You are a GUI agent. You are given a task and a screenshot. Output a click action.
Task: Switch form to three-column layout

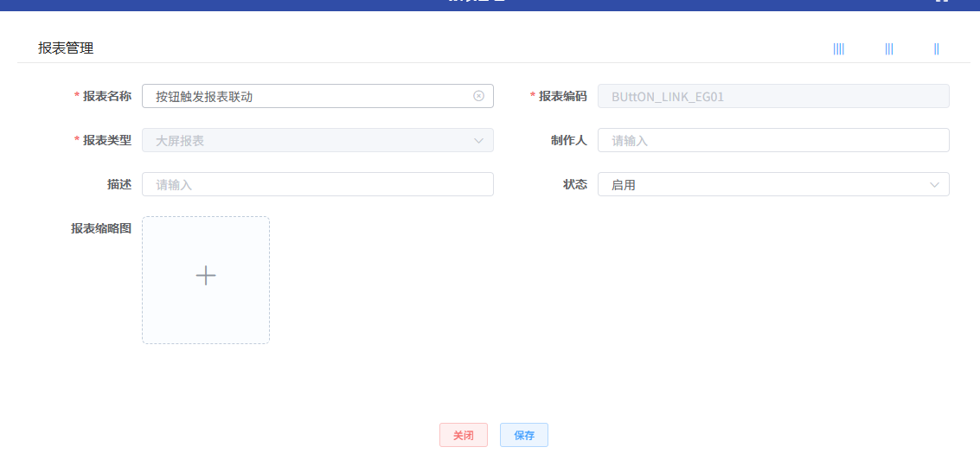pos(888,49)
